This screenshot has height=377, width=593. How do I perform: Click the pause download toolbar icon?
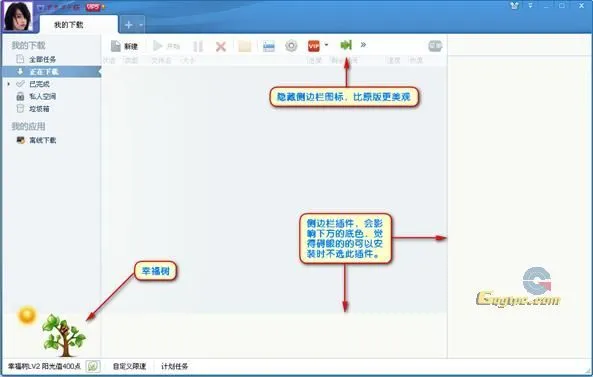[198, 47]
